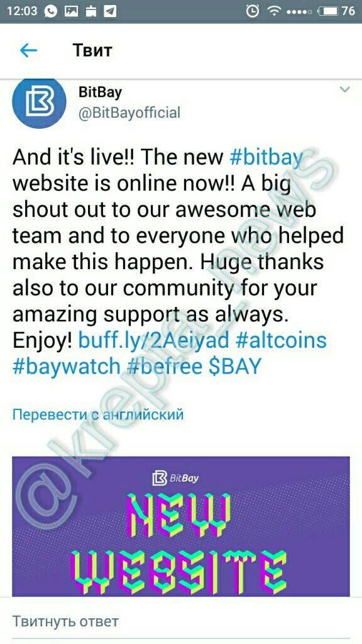
Task: Tap the alarm clock status icon
Action: (x=253, y=11)
